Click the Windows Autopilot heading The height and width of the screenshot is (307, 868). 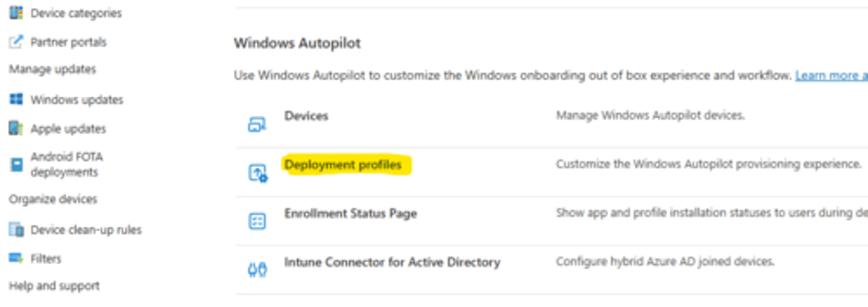coord(297,43)
